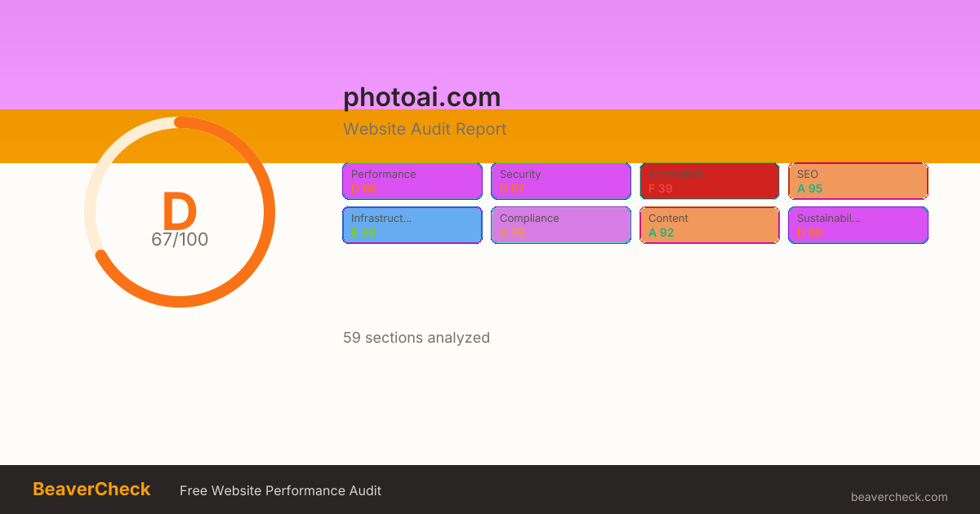Click the BeaverCheck brand logo
This screenshot has height=514, width=980.
(x=91, y=490)
